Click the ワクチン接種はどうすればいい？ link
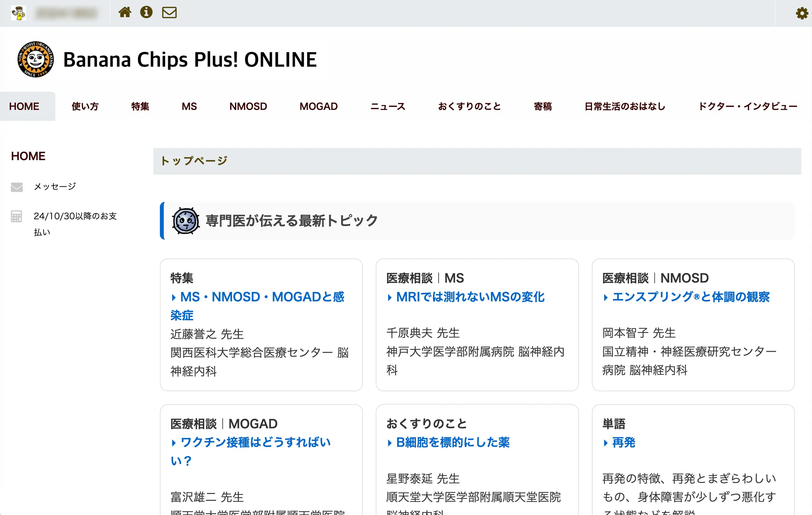Viewport: 812px width, 515px height. tap(255, 442)
